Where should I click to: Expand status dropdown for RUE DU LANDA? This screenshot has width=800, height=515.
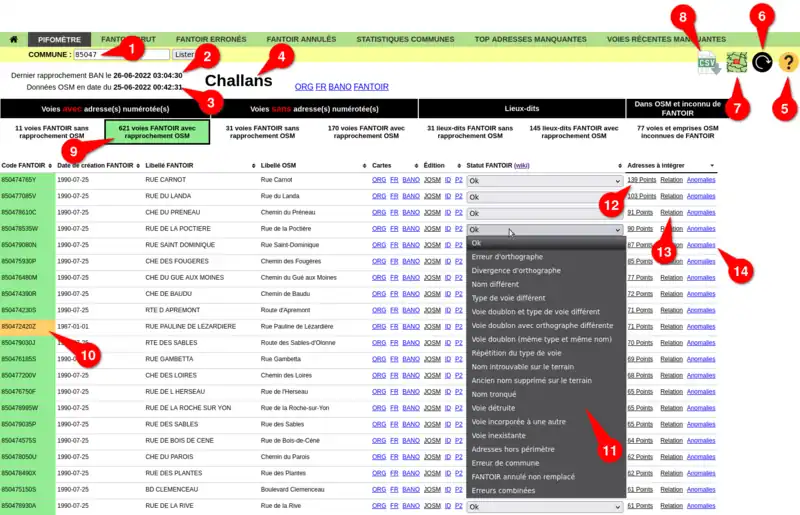(x=545, y=197)
